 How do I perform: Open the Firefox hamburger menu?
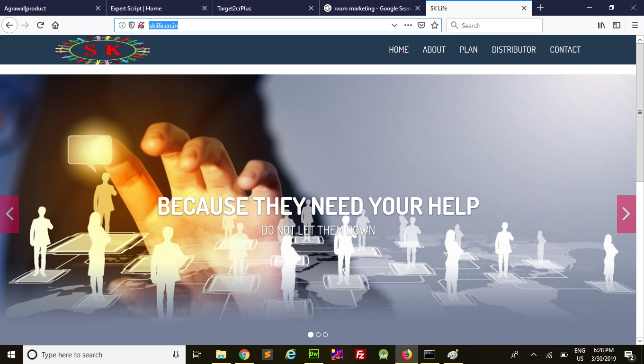click(635, 26)
